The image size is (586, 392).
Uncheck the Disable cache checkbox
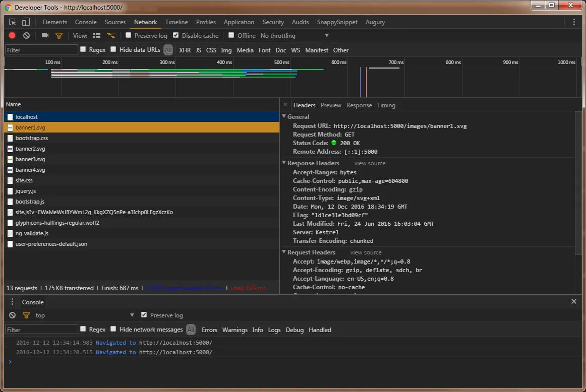[x=176, y=35]
